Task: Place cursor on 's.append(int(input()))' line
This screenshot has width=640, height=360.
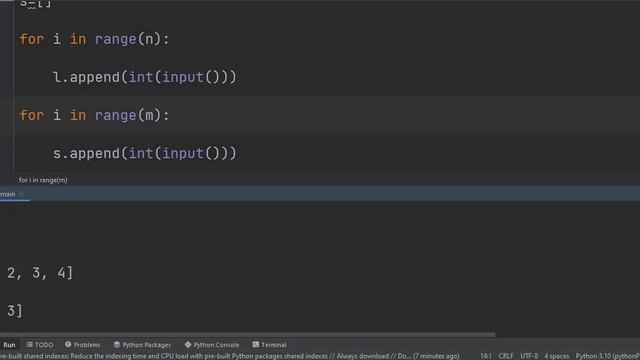Action: (144, 153)
